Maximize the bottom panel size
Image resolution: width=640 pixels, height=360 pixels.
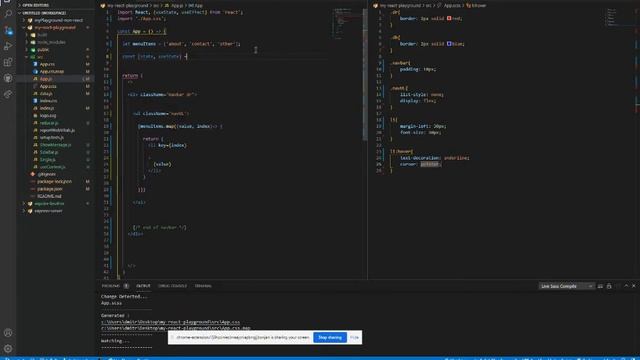(x=626, y=286)
